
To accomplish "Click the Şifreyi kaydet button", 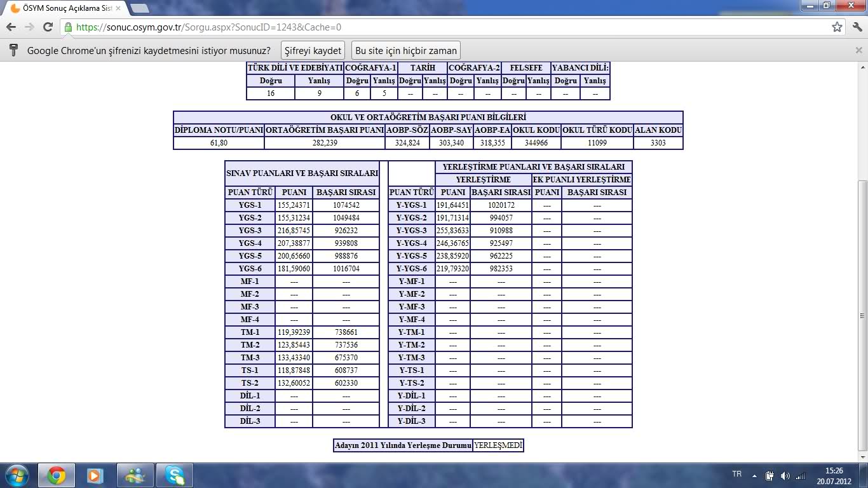I will (x=313, y=51).
